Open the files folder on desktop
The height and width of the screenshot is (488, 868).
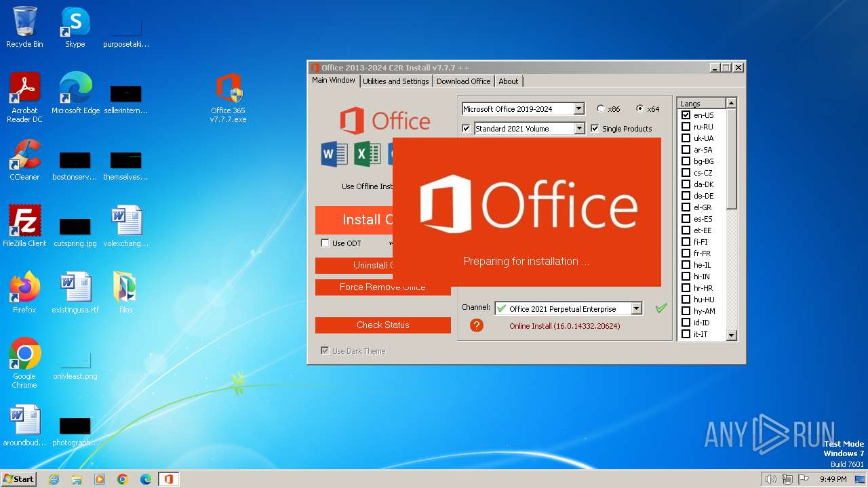[x=125, y=293]
